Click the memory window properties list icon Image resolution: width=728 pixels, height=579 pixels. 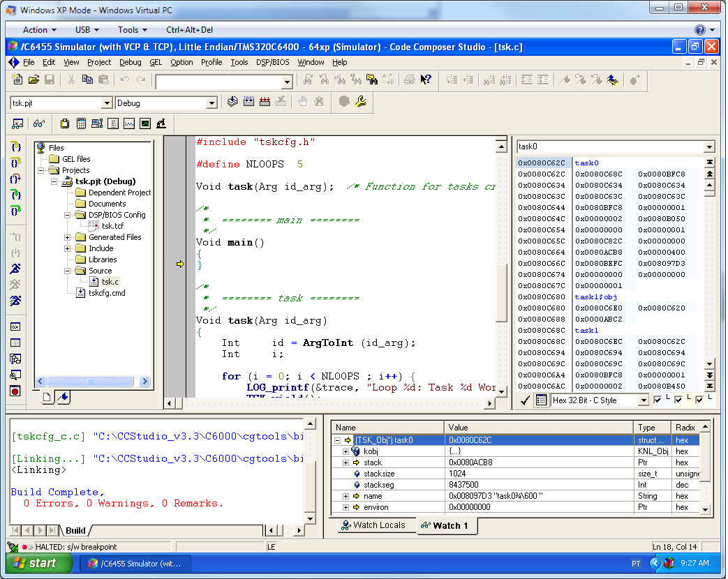point(541,400)
